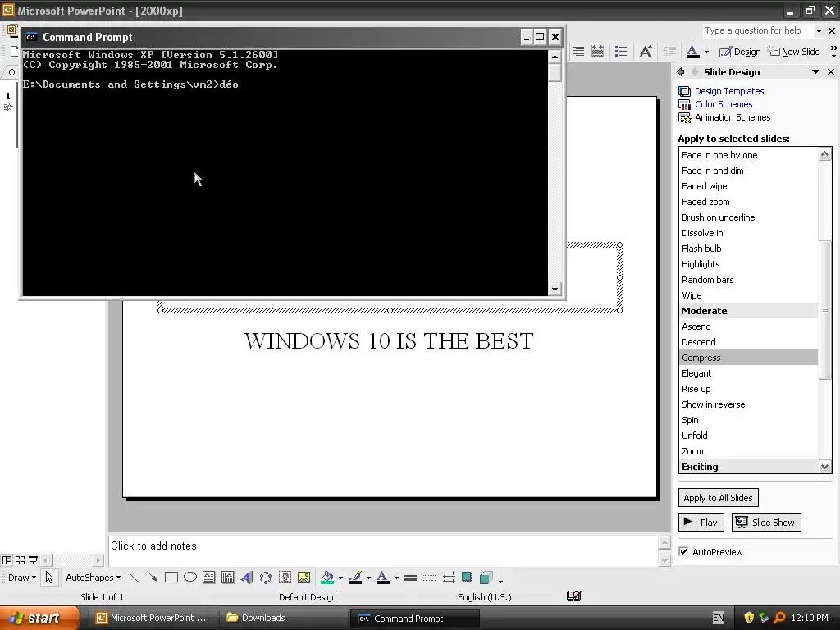Click Distributed alignment icon
840x630 pixels.
pyautogui.click(x=597, y=52)
